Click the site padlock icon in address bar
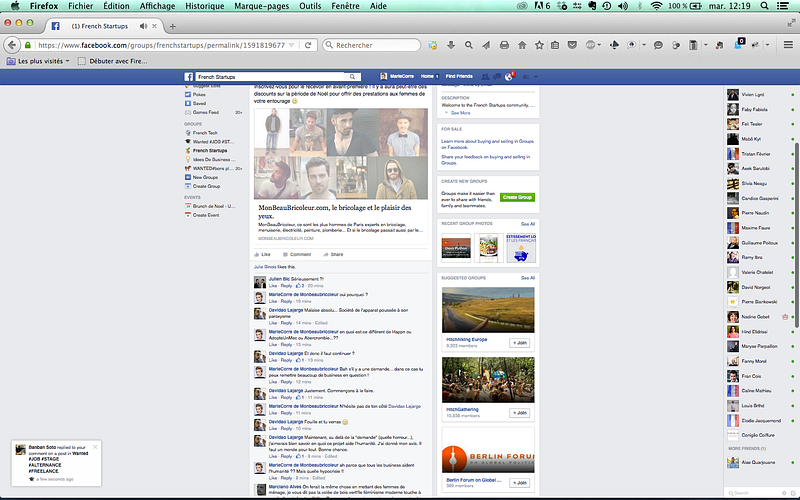This screenshot has width=800, height=500. pos(28,45)
